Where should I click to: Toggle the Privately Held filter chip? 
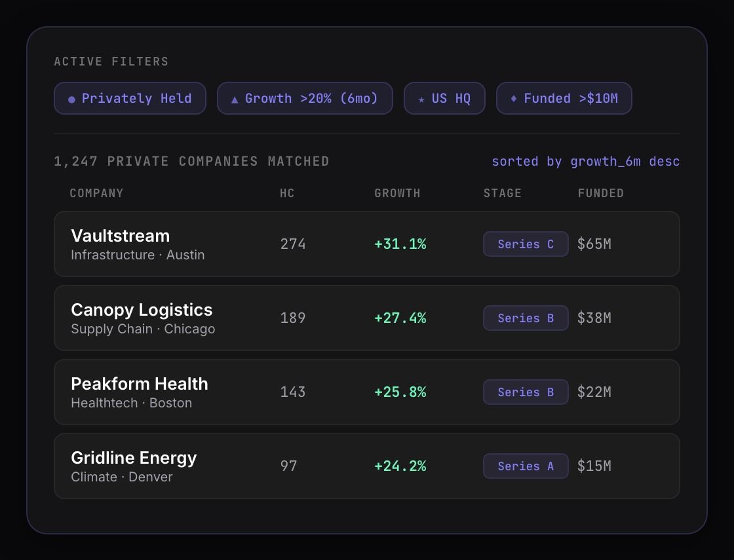click(130, 98)
